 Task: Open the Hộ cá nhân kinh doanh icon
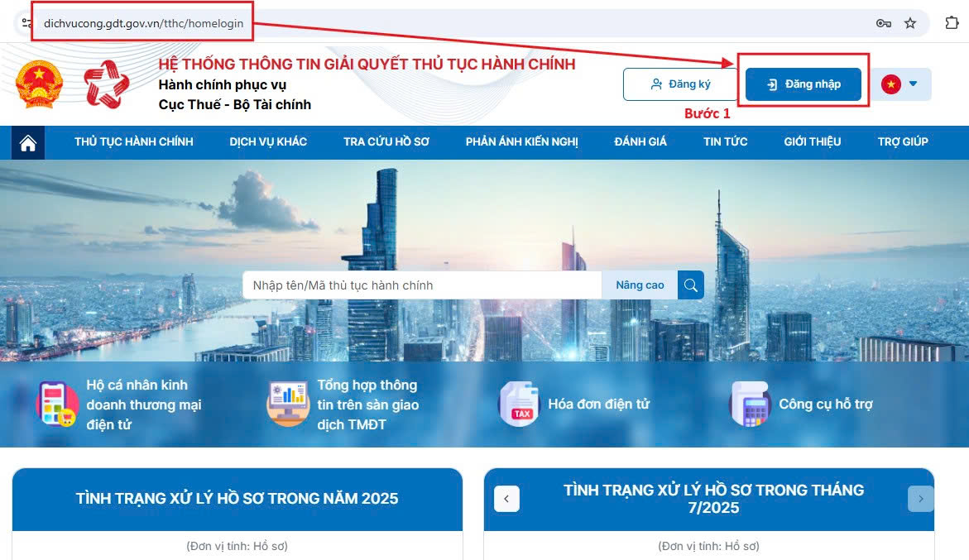[57, 404]
